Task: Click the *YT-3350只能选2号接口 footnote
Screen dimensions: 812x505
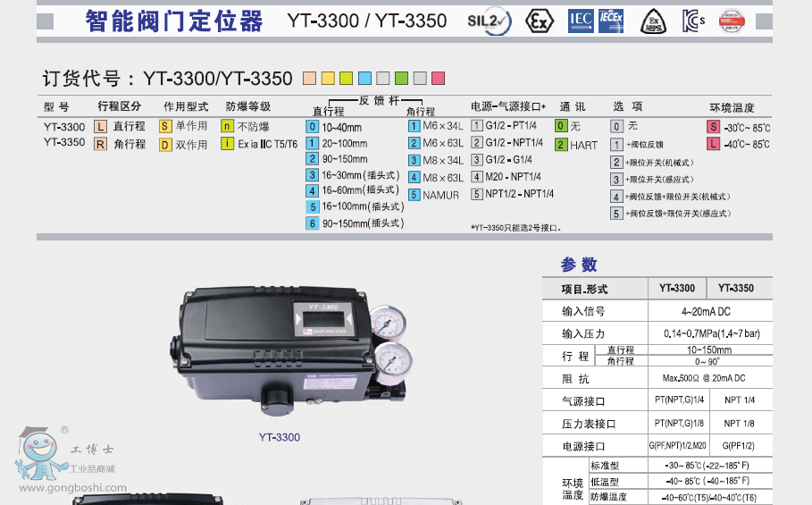Action: coord(515,228)
